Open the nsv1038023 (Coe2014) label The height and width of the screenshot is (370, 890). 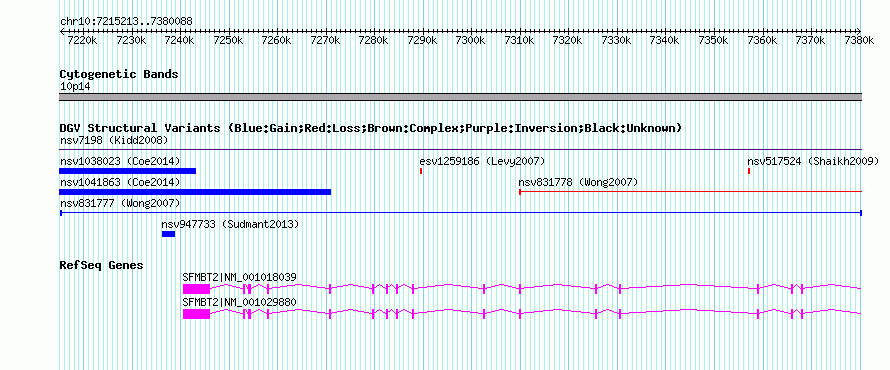click(120, 161)
